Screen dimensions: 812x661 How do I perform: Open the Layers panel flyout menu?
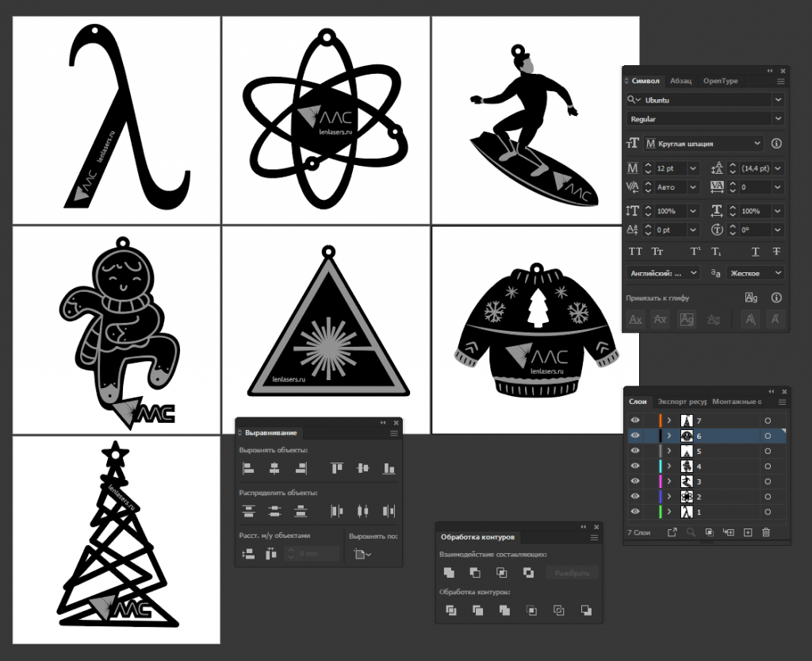(x=782, y=402)
